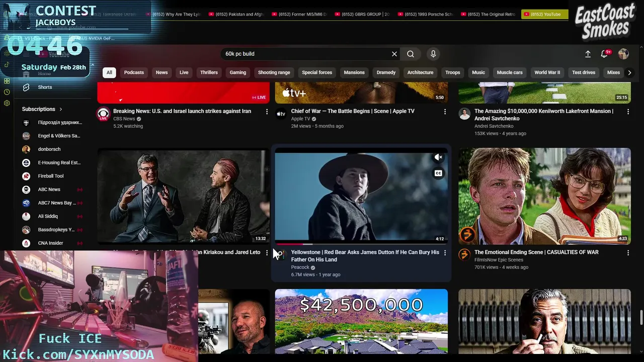Open Apple TV channel avatar
Image resolution: width=644 pixels, height=362 pixels.
281,114
